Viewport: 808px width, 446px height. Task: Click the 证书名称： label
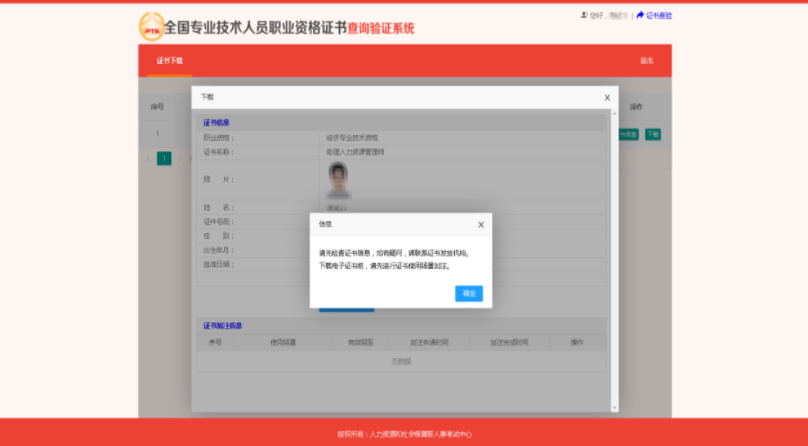218,152
